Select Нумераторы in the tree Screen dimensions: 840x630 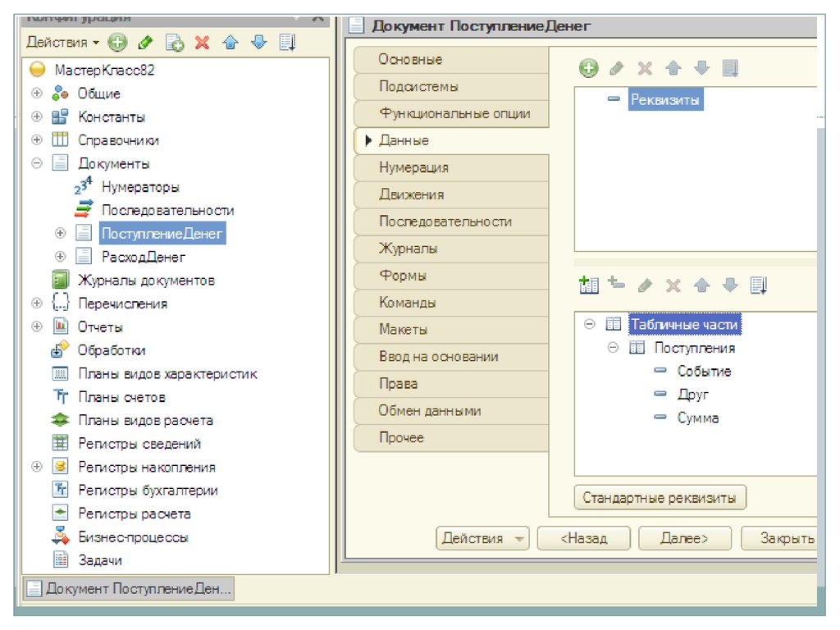tap(140, 187)
